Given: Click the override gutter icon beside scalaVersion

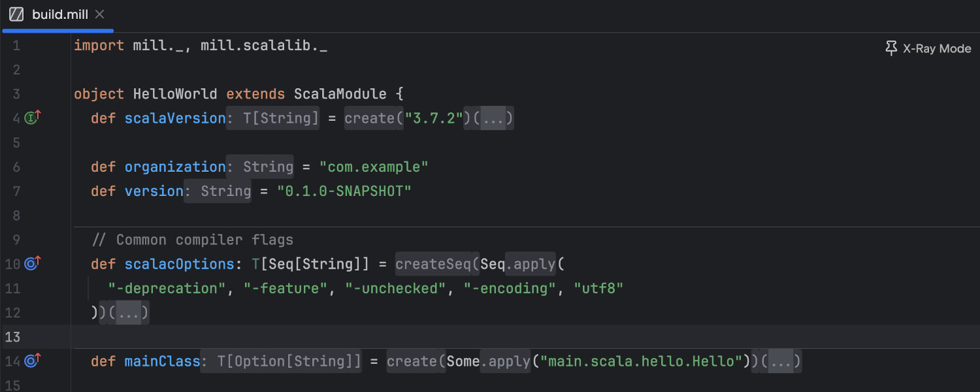Looking at the screenshot, I should point(30,118).
